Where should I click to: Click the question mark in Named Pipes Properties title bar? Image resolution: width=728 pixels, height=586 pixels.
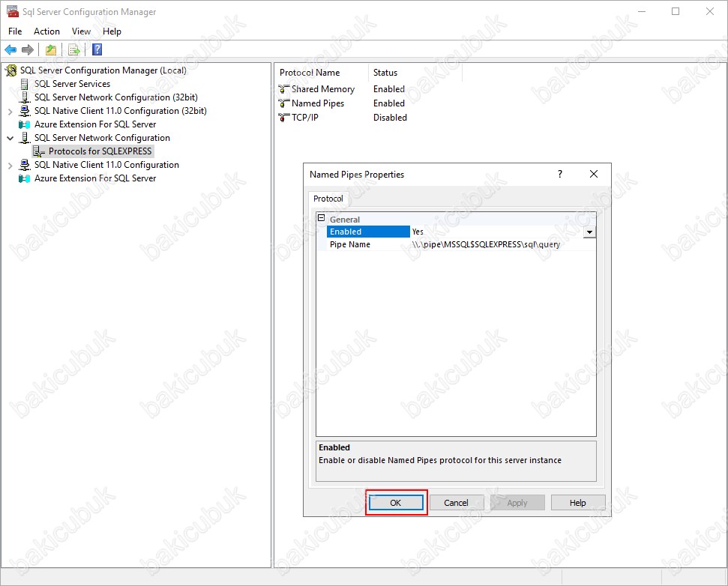[560, 174]
